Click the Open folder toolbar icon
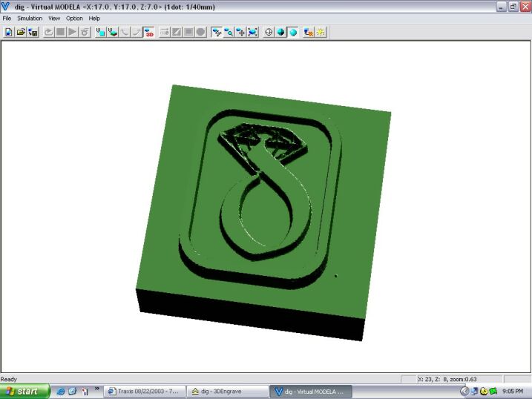 (21, 33)
